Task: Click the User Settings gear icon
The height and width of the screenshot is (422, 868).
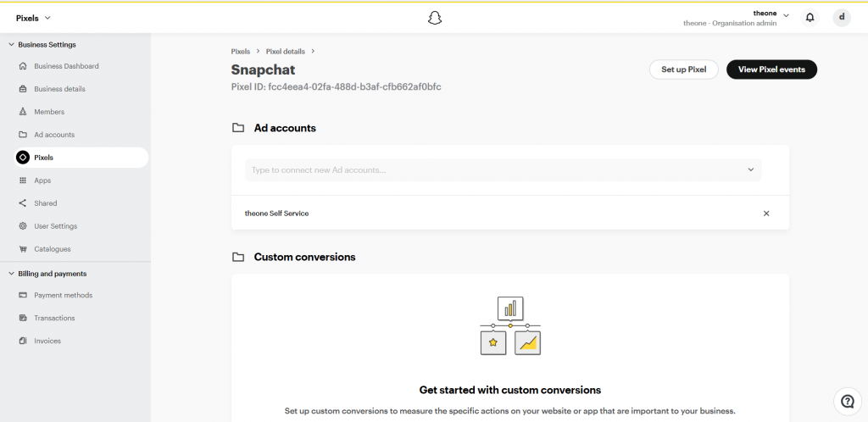Action: click(23, 226)
